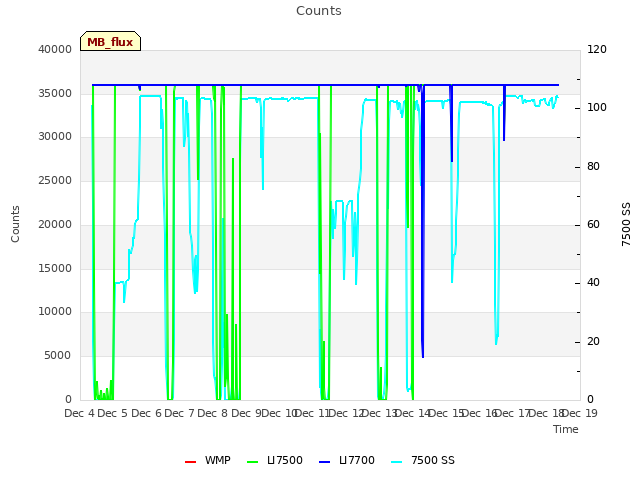The image size is (640, 480).
Task: Click the Dec 6 date tick label
Action: point(146,413)
